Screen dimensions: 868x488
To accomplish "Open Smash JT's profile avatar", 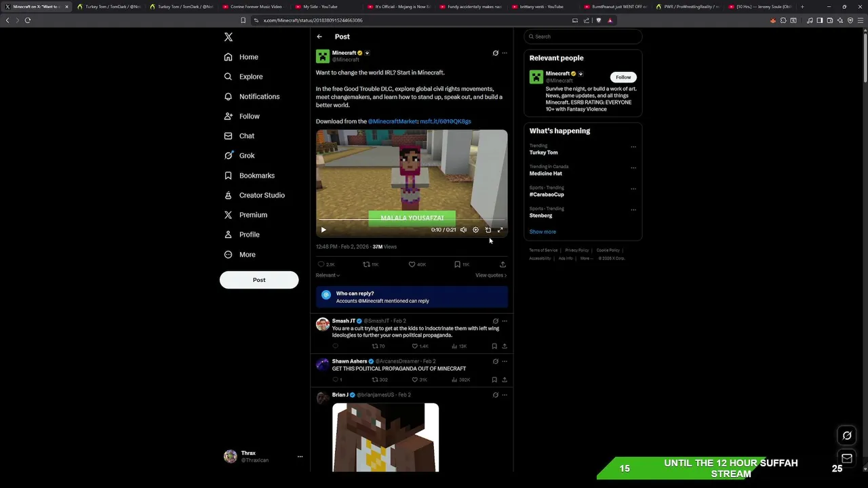I will [323, 325].
